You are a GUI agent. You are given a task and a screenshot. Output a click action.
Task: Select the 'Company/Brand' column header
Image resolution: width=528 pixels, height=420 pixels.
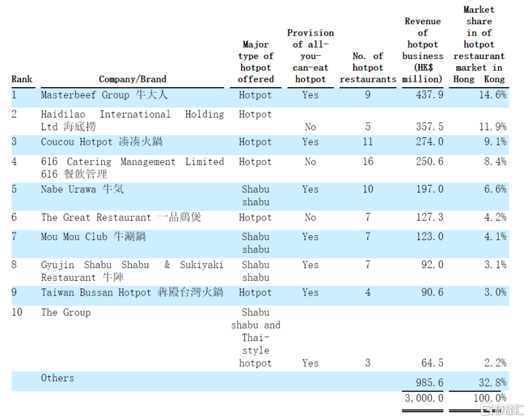point(132,79)
